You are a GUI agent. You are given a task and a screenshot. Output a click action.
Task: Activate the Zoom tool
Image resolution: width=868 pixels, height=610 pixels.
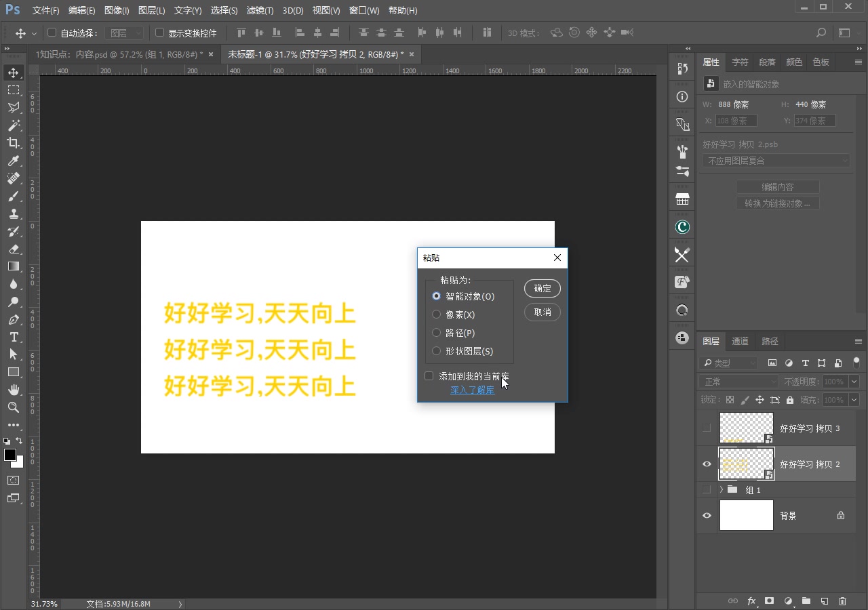click(14, 407)
